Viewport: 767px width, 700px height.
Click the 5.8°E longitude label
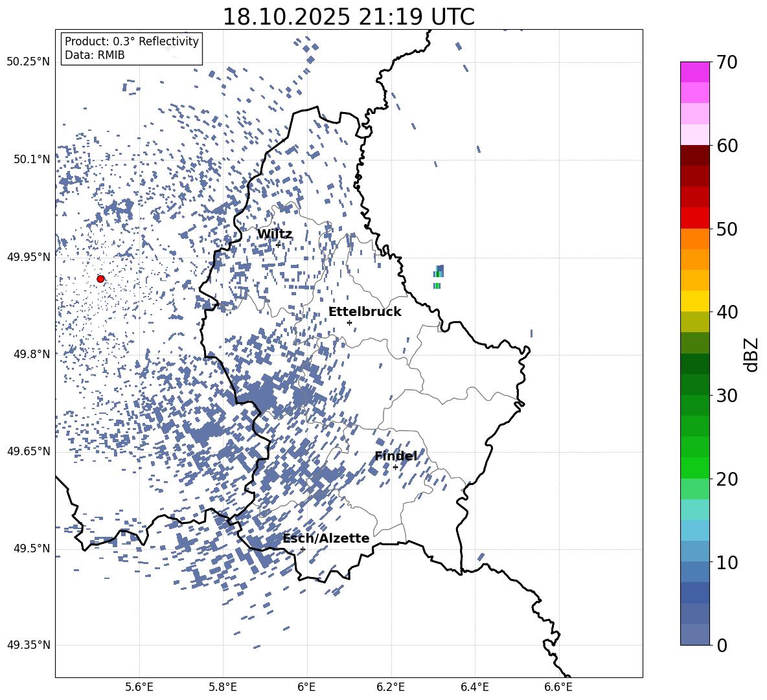[x=223, y=687]
